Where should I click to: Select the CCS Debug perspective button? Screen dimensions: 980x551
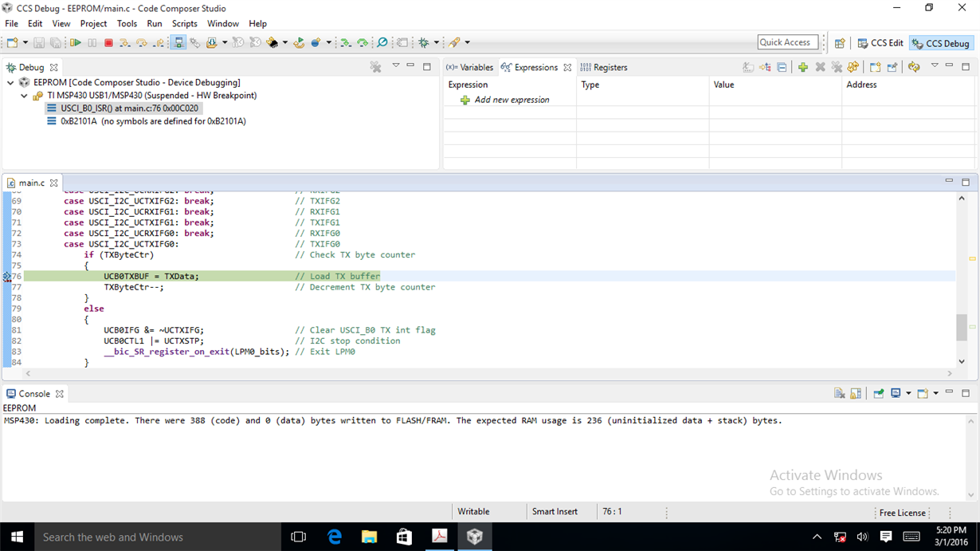[941, 43]
